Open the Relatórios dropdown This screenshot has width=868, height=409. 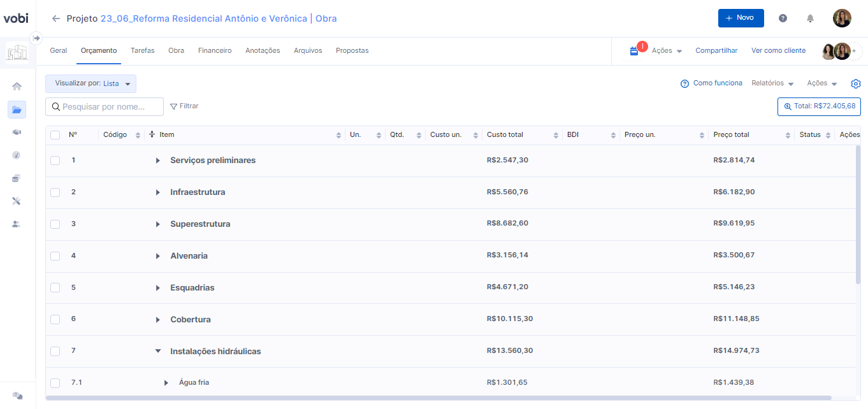coord(772,83)
